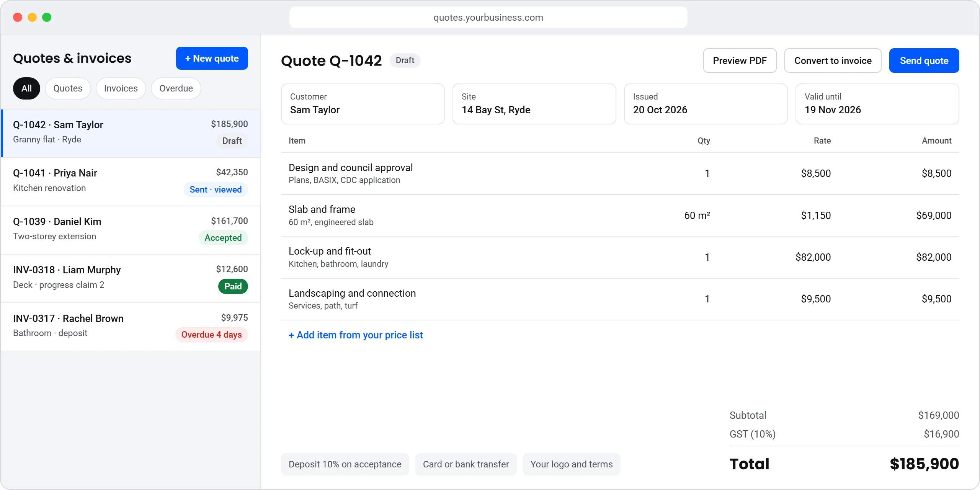Click the Quote Q-1042 heading
The height and width of the screenshot is (490, 980).
pos(331,60)
